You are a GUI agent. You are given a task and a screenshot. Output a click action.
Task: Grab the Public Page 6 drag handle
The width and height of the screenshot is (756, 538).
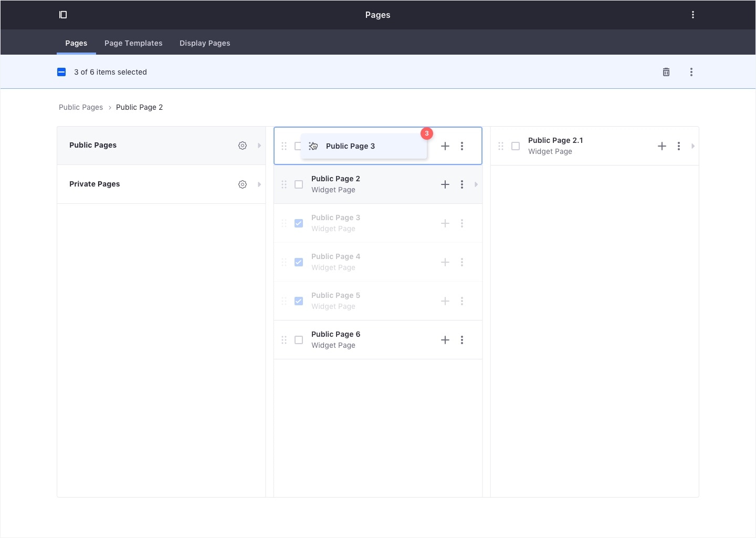coord(284,340)
